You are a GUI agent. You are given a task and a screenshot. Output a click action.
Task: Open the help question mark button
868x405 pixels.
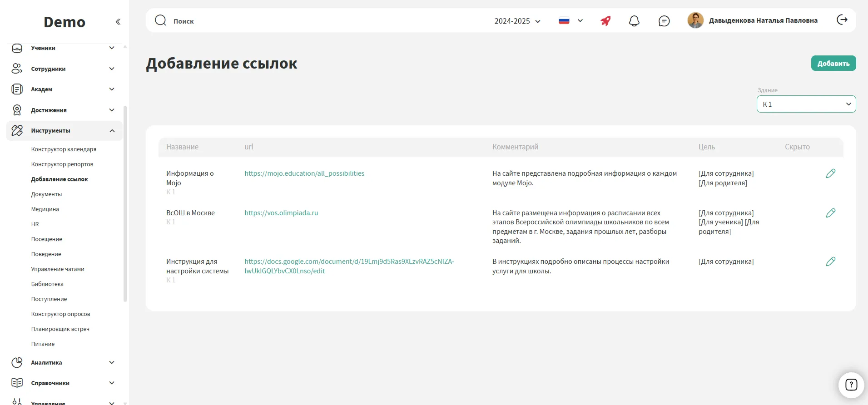coord(851,385)
